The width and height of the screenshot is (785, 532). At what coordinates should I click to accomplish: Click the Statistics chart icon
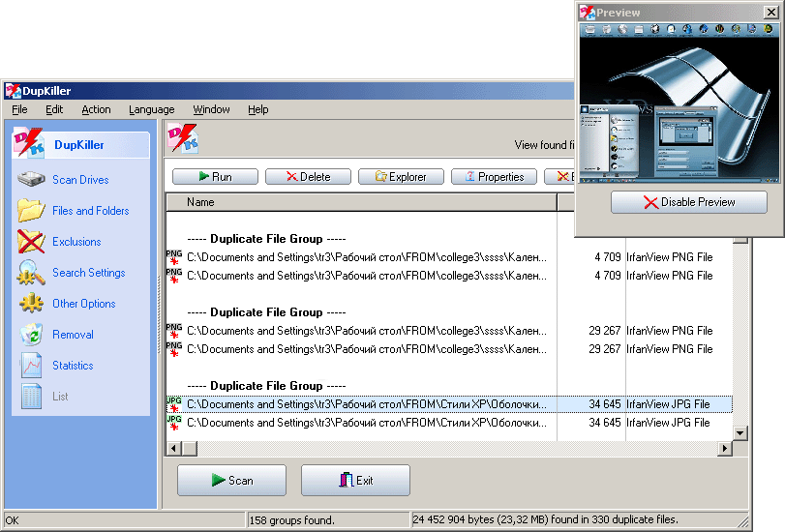[x=31, y=366]
